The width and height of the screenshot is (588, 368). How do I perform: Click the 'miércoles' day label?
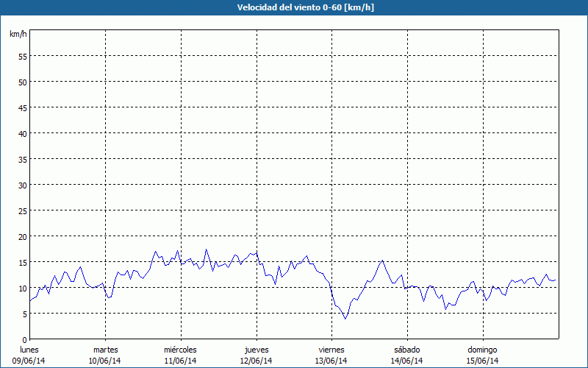180,350
